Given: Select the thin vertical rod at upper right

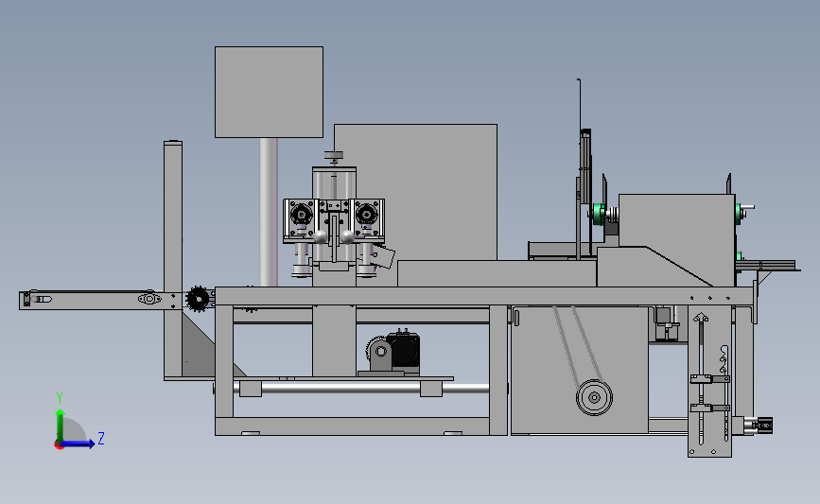Looking at the screenshot, I should tap(579, 105).
